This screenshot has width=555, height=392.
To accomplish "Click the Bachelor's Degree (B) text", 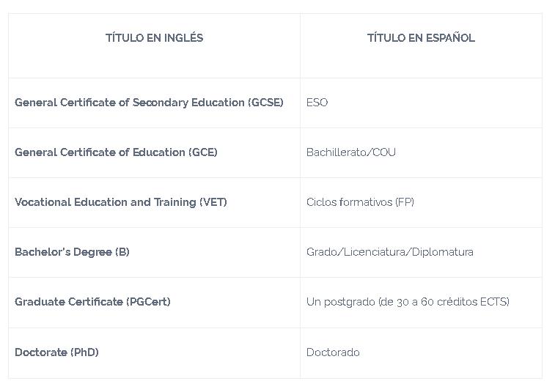I will pyautogui.click(x=72, y=252).
